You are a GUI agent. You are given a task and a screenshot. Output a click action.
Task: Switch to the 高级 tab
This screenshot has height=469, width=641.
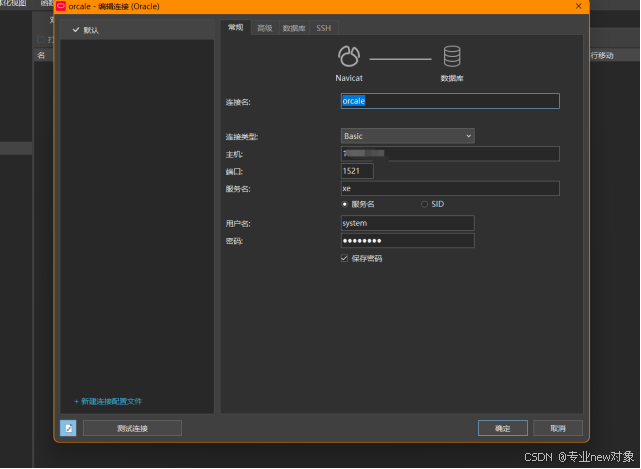pos(264,28)
